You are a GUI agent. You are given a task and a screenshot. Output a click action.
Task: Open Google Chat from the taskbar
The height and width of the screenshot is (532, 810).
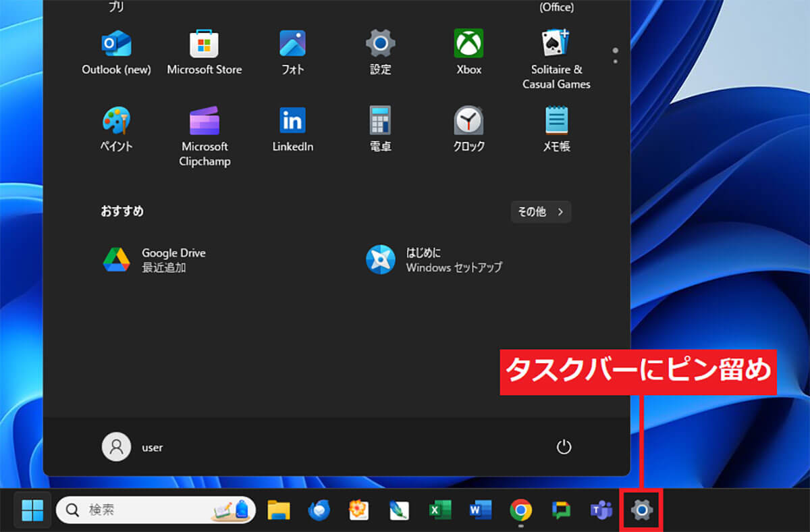tap(561, 510)
